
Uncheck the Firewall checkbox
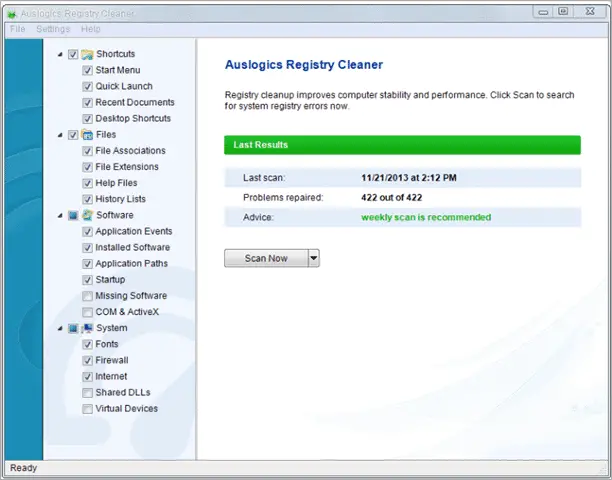pos(87,361)
